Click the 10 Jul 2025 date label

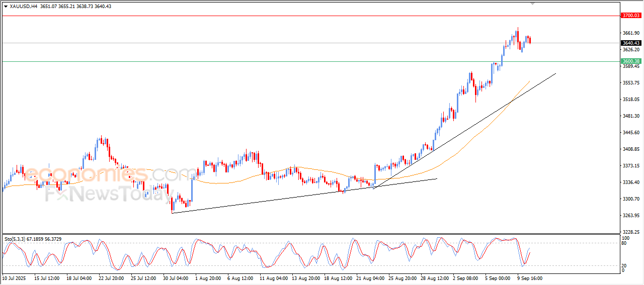(x=14, y=277)
